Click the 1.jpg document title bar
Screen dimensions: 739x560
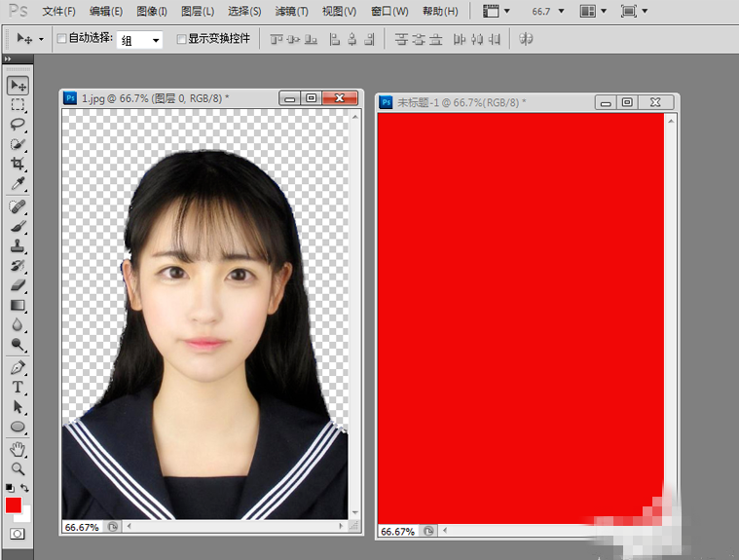pos(166,98)
